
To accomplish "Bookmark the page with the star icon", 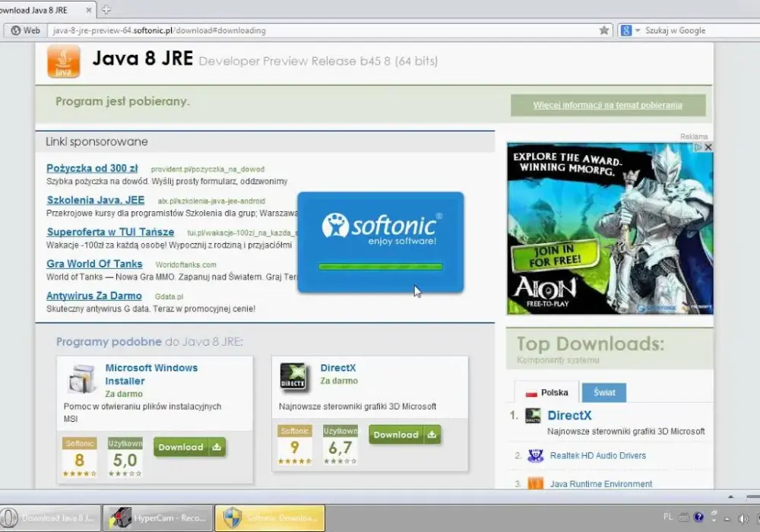I will coord(604,30).
